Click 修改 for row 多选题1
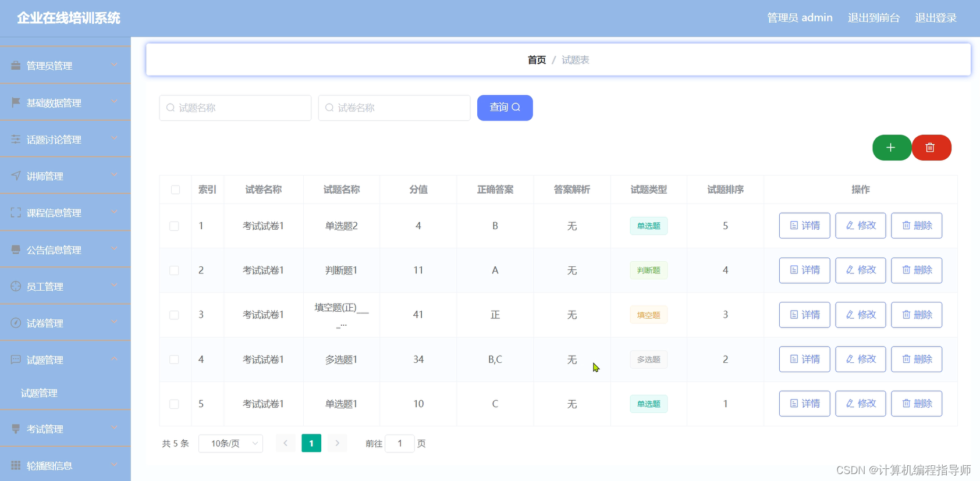The width and height of the screenshot is (980, 481). (x=860, y=359)
